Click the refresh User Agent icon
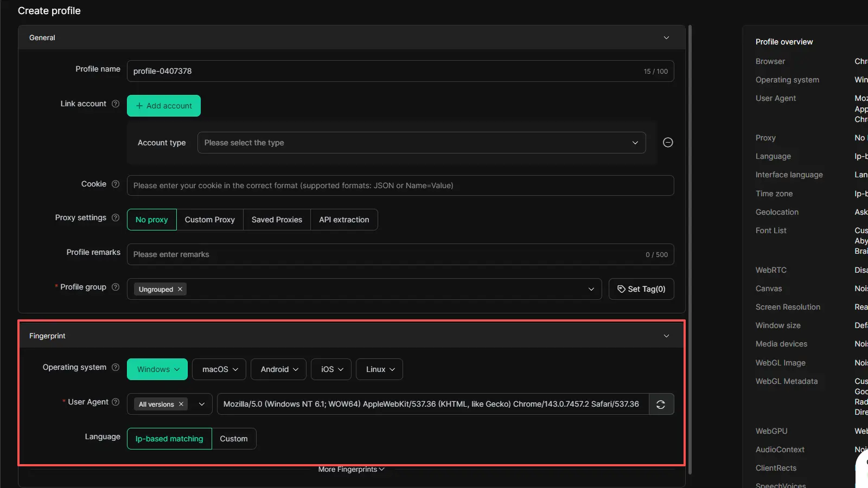The width and height of the screenshot is (868, 488). (661, 404)
